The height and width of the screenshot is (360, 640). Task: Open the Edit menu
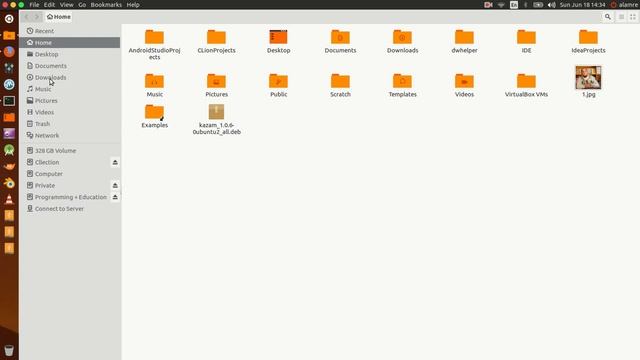click(49, 4)
